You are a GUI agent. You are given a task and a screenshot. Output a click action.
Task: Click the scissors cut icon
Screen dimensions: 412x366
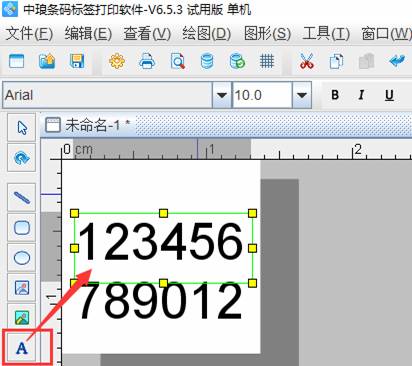pyautogui.click(x=307, y=61)
